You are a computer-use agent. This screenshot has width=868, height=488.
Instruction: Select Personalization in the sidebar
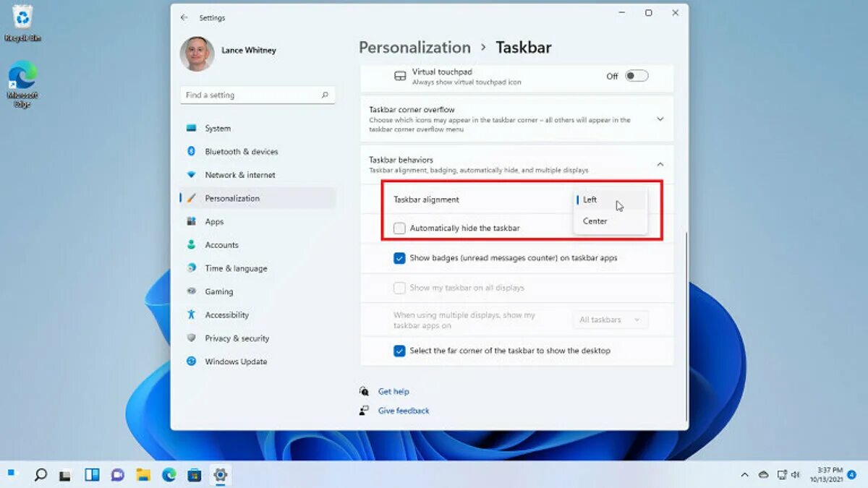(258, 198)
